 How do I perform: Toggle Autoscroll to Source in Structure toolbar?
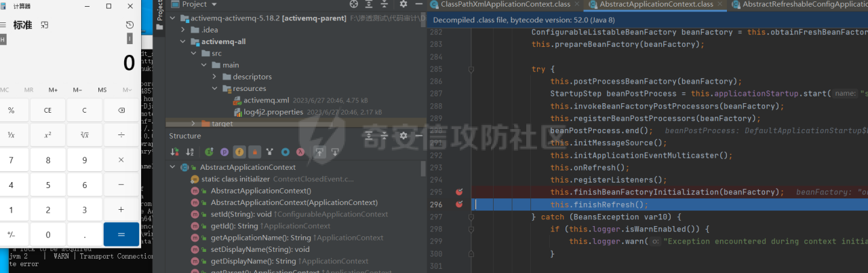tap(318, 152)
